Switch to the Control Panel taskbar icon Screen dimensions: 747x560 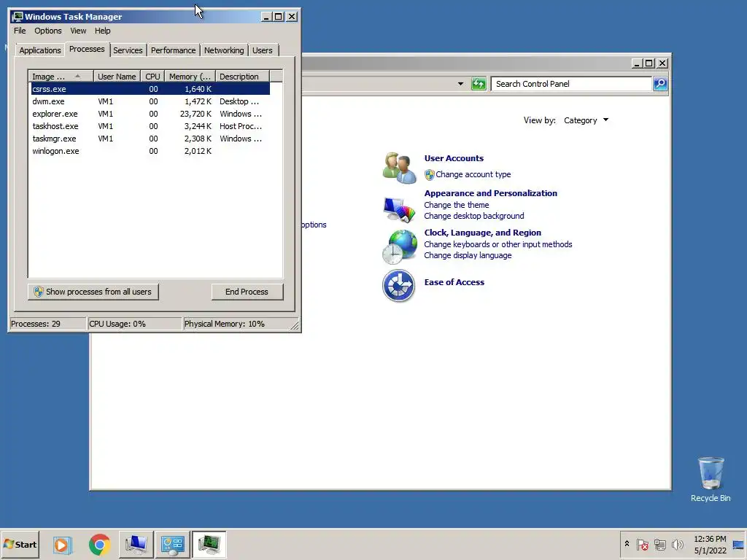[172, 544]
